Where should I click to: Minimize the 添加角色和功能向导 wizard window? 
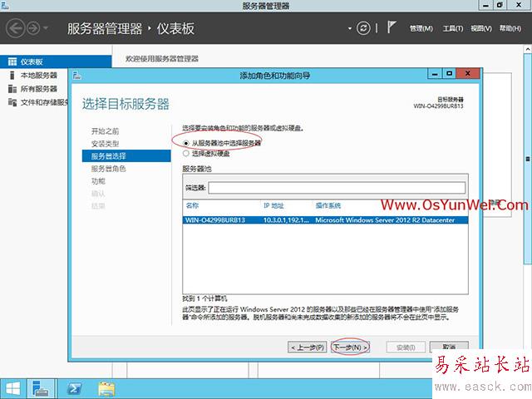coord(435,73)
